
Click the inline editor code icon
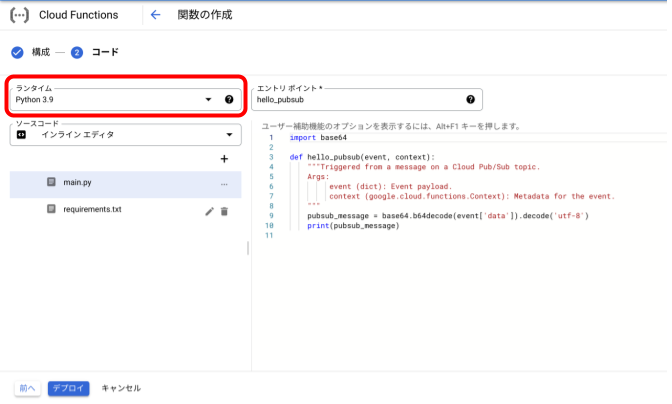click(x=21, y=135)
